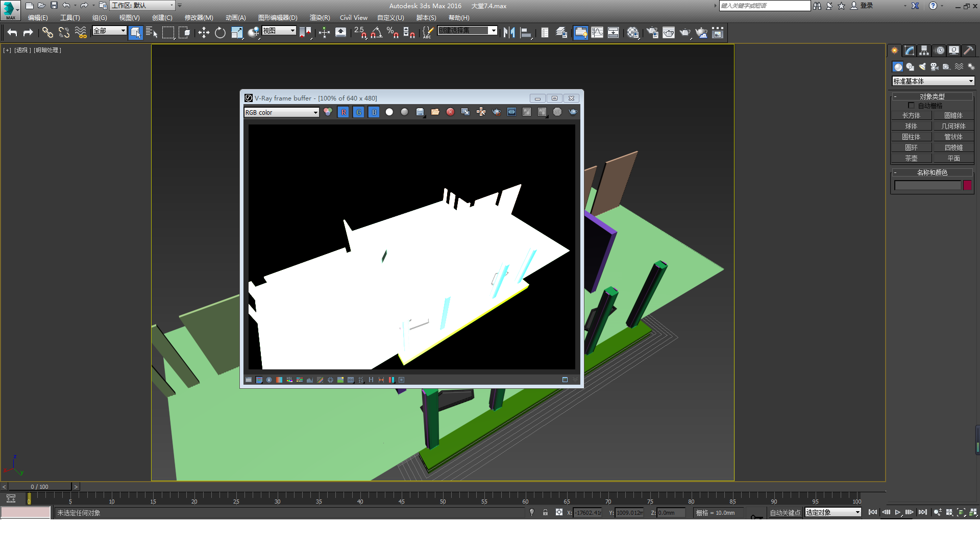Toggle the Red channel in frame buffer
980x551 pixels.
click(x=344, y=112)
